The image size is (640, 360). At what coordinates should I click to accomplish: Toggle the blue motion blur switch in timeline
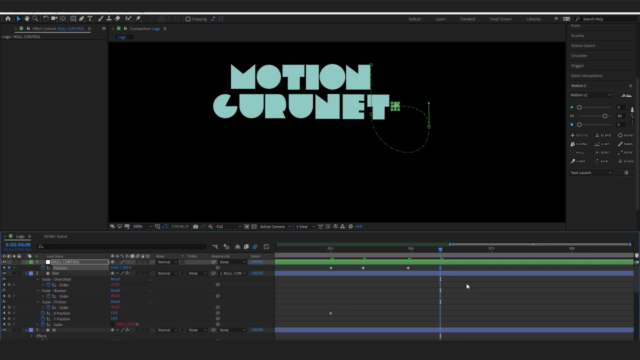click(x=255, y=247)
